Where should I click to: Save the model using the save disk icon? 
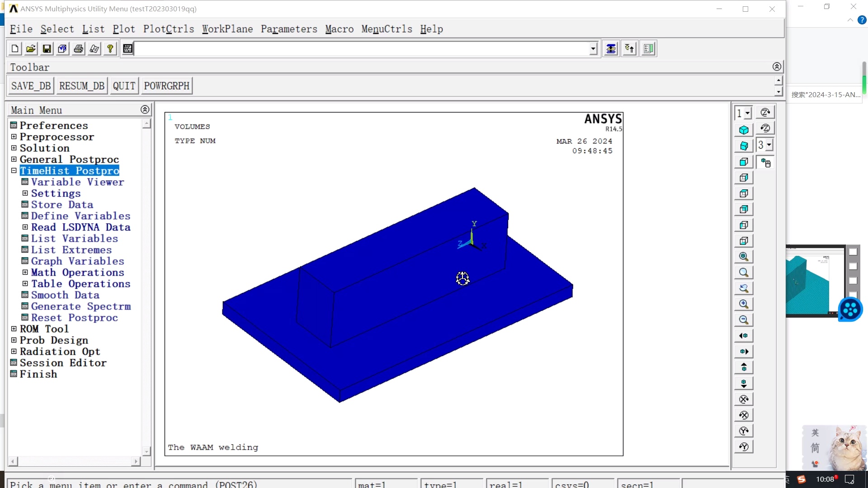coord(47,48)
